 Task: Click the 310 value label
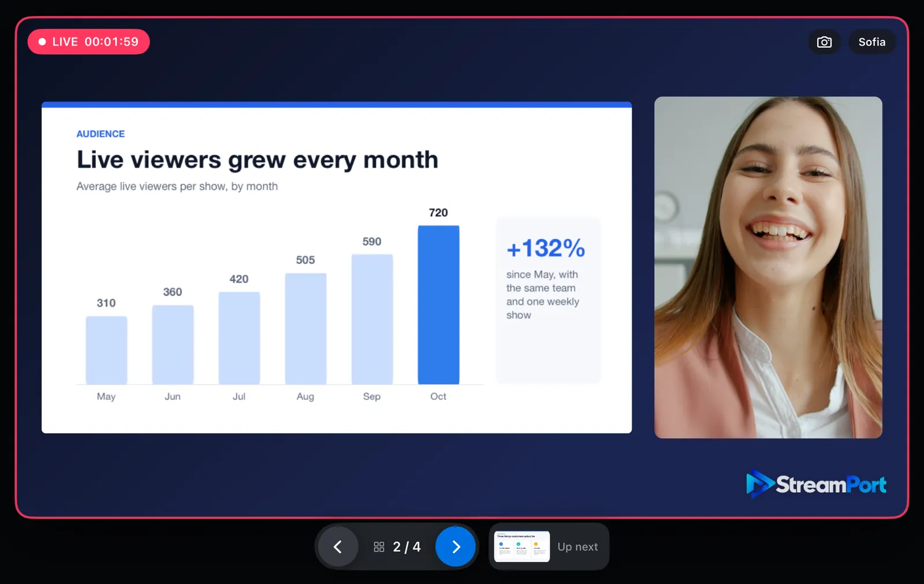(106, 303)
